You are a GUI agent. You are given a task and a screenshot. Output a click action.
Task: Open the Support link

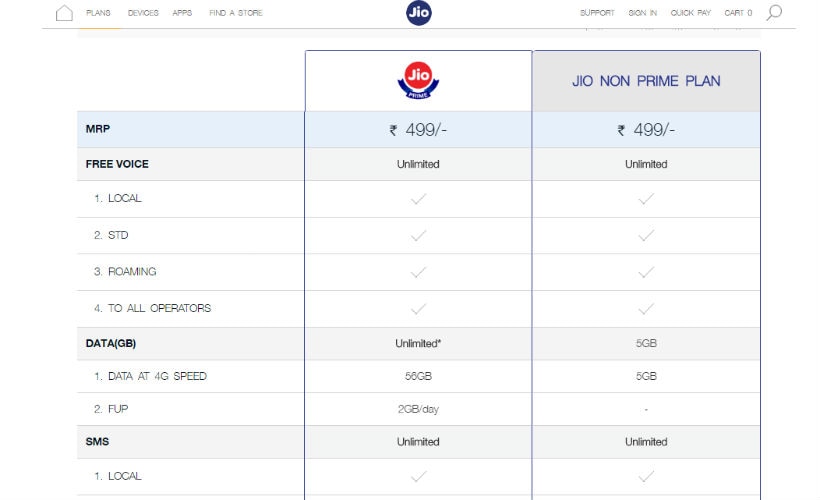click(x=597, y=13)
